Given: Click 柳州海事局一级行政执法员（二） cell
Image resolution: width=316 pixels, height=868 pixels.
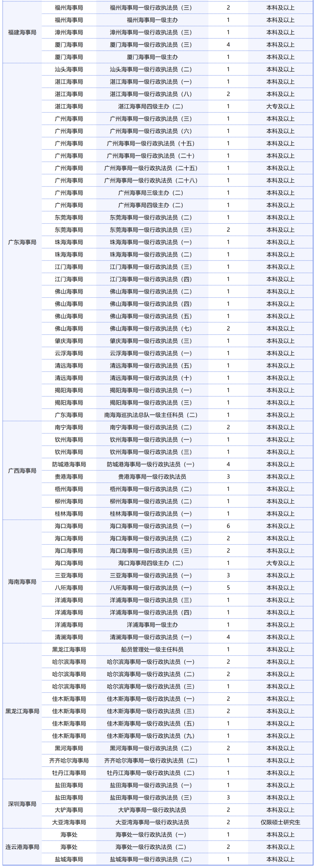Looking at the screenshot, I should [152, 501].
